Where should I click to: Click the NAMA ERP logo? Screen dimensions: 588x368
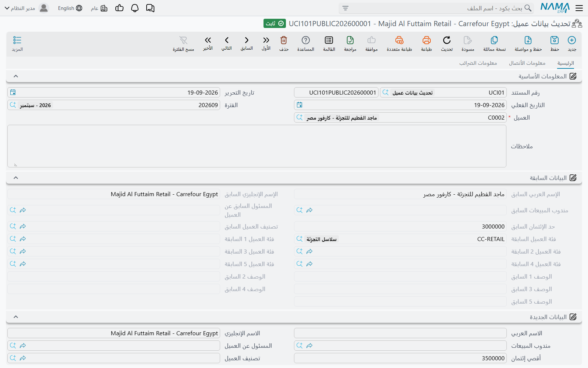click(555, 8)
